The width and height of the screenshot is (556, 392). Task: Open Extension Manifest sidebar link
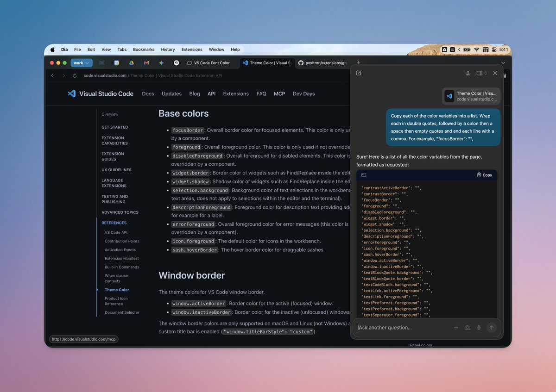[x=121, y=259]
